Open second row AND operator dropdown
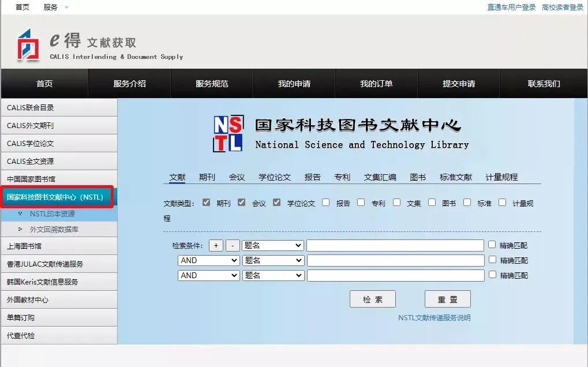The width and height of the screenshot is (588, 367). coord(208,261)
